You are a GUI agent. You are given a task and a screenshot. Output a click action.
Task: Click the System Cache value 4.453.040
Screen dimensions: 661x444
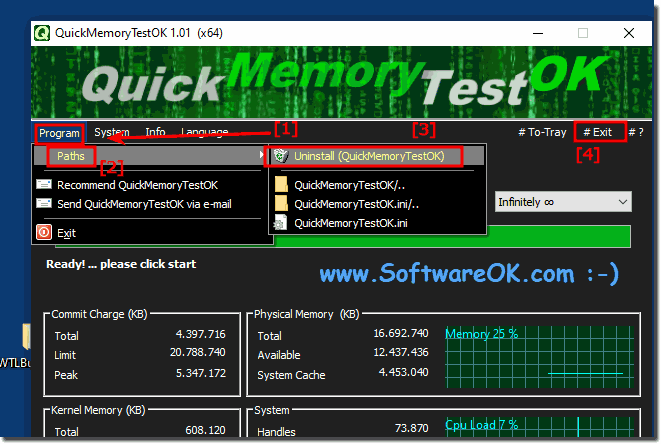pyautogui.click(x=403, y=372)
